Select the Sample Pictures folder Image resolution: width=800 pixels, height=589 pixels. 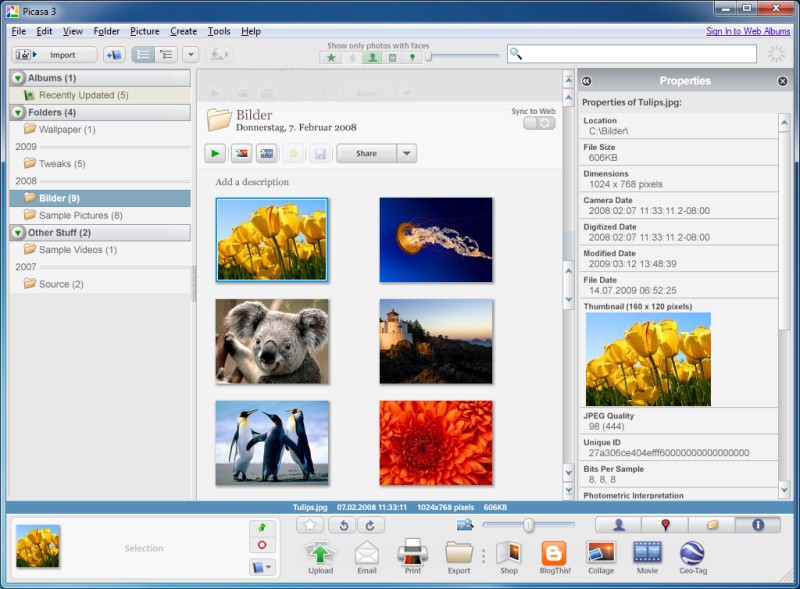click(x=100, y=215)
